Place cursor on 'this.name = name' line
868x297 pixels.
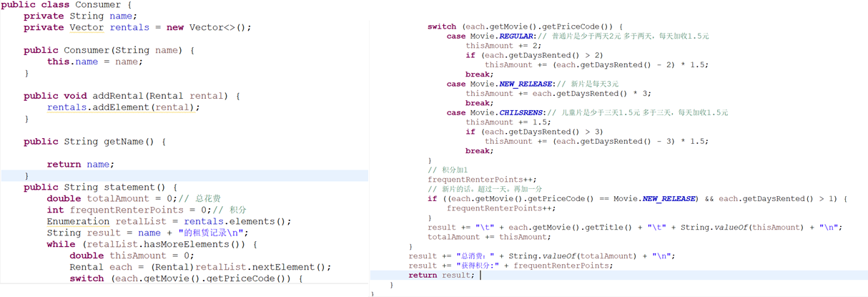pyautogui.click(x=94, y=62)
